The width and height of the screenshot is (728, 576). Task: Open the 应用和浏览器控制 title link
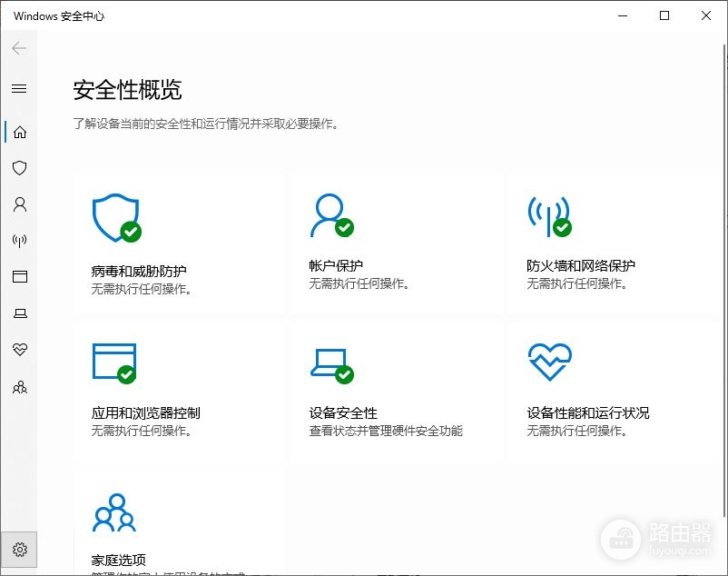[x=146, y=413]
